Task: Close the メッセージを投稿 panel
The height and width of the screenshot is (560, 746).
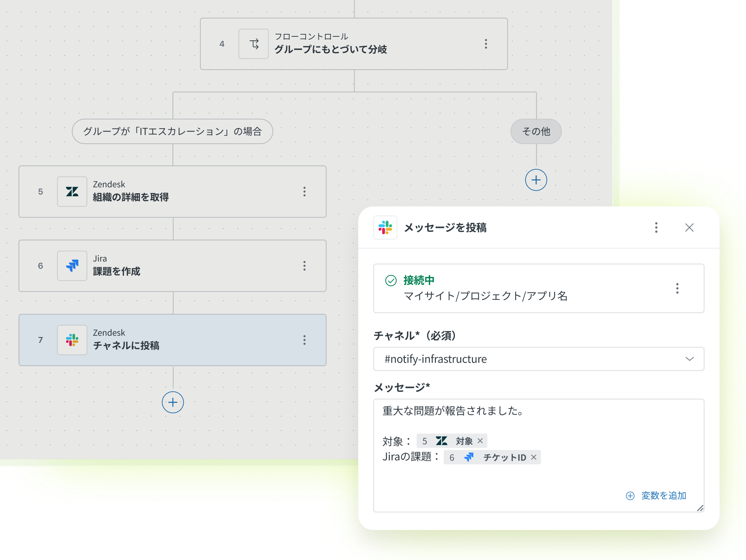Action: 689,227
